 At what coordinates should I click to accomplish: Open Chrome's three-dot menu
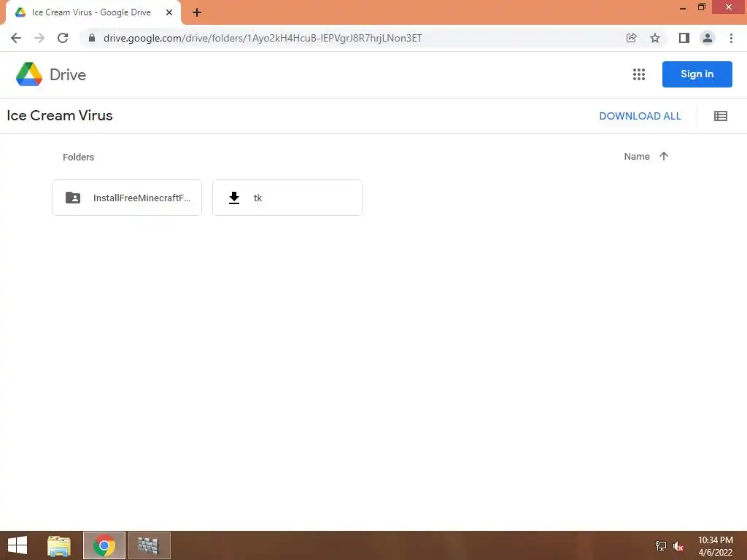731,38
